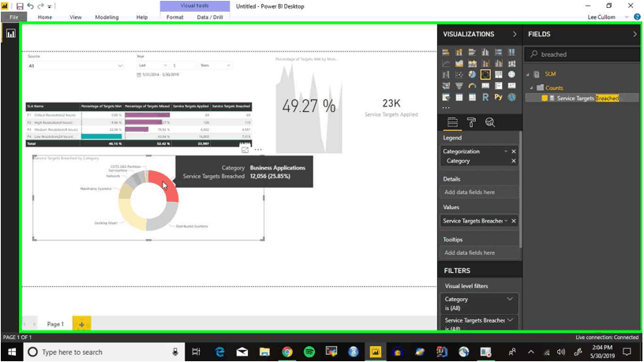This screenshot has height=362, width=644.
Task: Open more options ellipsis on donut visual
Action: 258,150
